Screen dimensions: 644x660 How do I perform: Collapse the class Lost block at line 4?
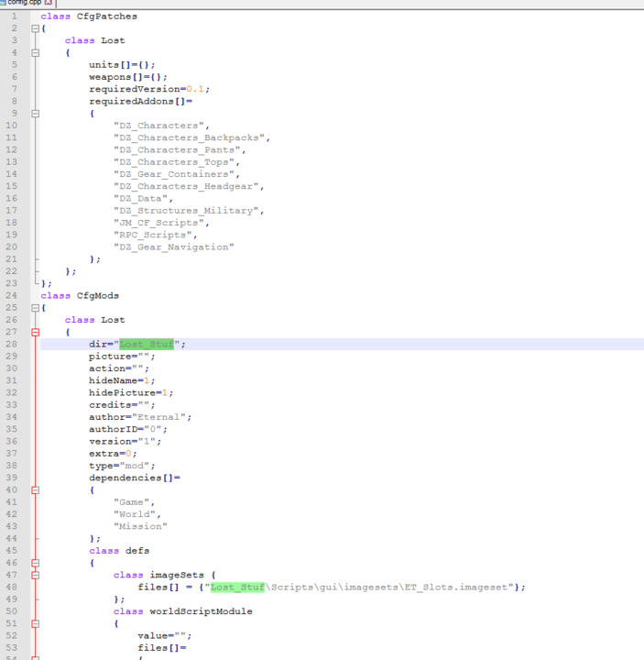36,53
